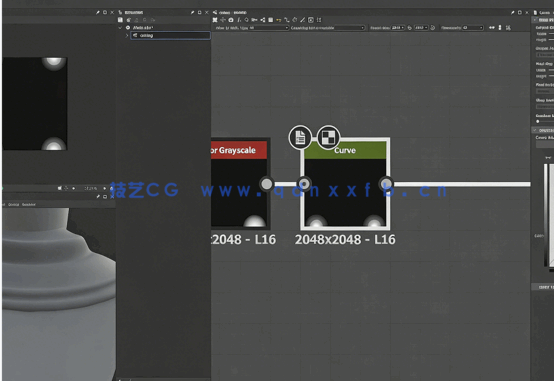Image resolution: width=554 pixels, height=381 pixels.
Task: Float the Explorer panel with the square icon
Action: pyautogui.click(x=199, y=12)
